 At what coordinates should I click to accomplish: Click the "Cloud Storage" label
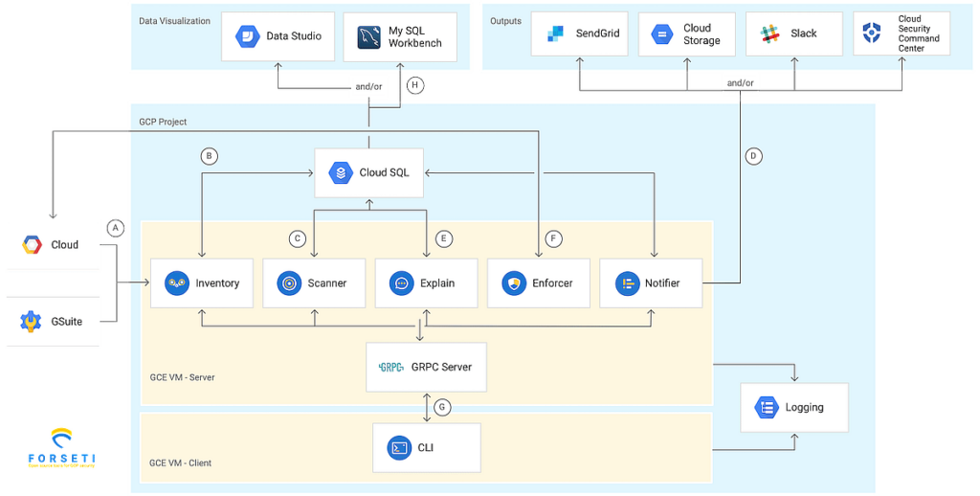pyautogui.click(x=702, y=34)
